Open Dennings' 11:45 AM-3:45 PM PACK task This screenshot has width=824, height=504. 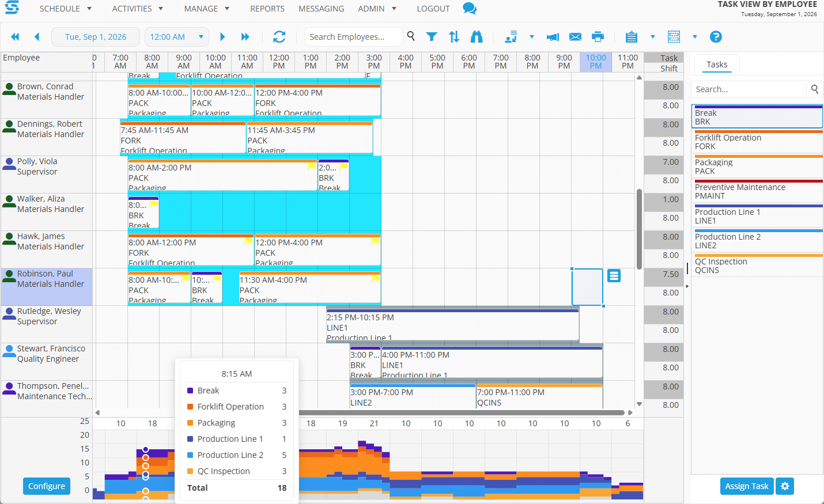coord(309,138)
